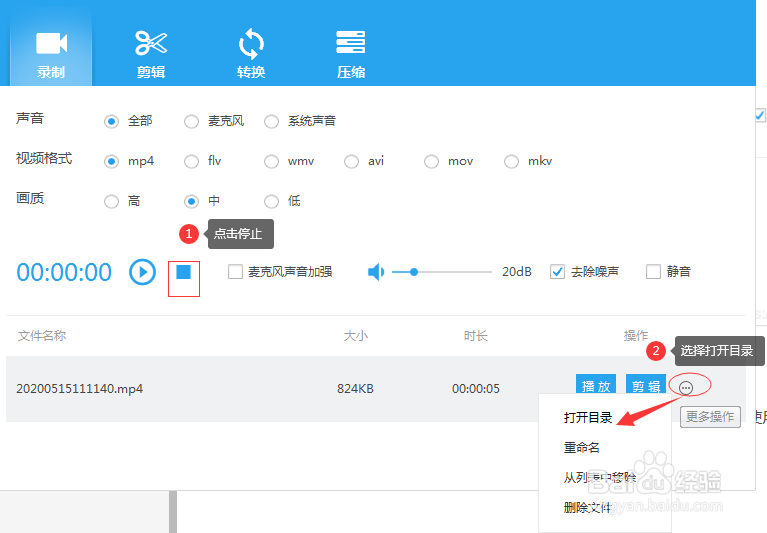
Task: Open the more-operations ellipsis icon
Action: tap(686, 388)
